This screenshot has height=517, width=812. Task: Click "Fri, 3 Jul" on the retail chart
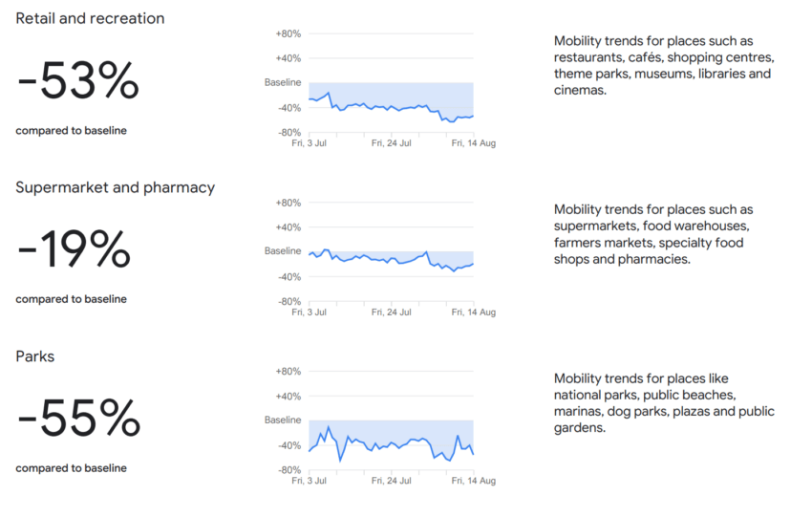309,143
